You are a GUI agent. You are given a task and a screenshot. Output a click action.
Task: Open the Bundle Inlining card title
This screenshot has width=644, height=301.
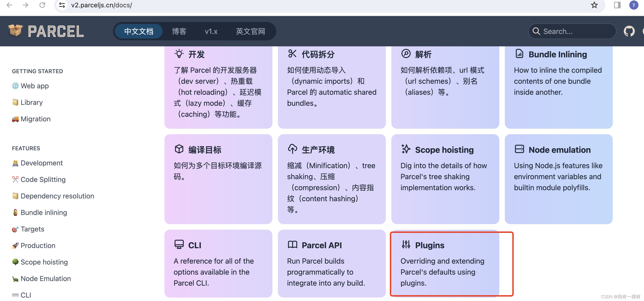pos(557,54)
